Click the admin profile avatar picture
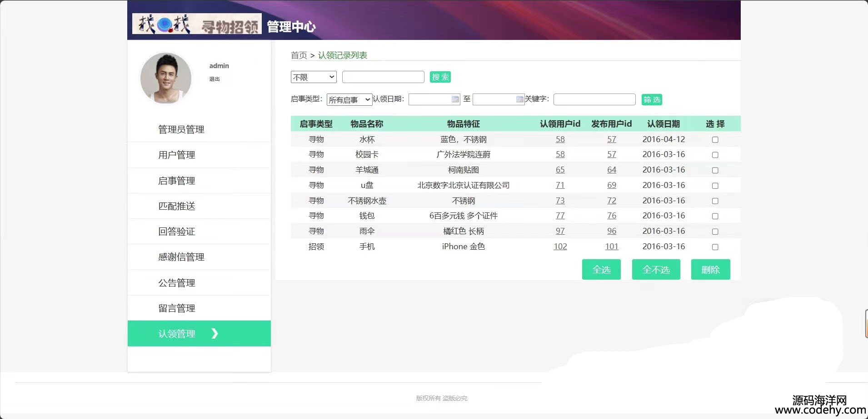 pyautogui.click(x=166, y=78)
